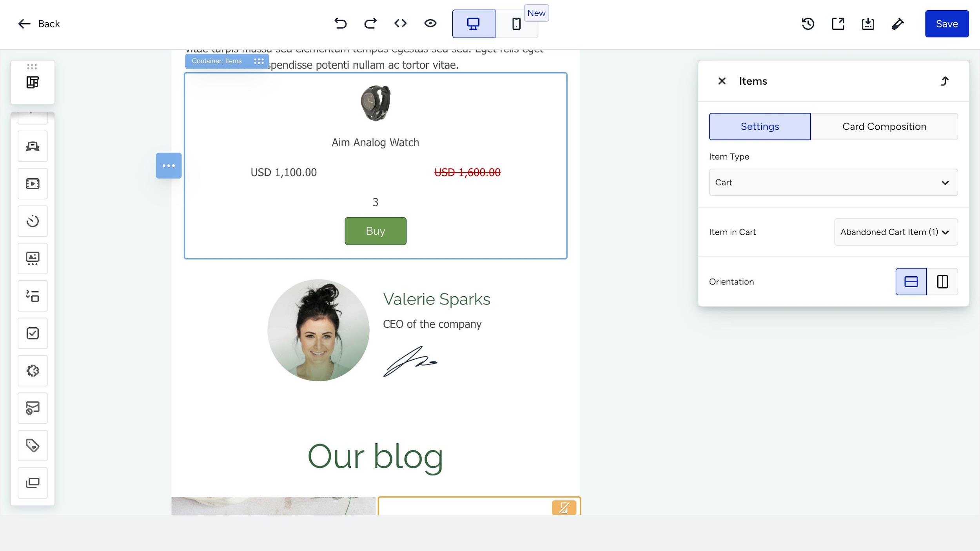Click Valerie Sparks portrait photo

click(318, 330)
